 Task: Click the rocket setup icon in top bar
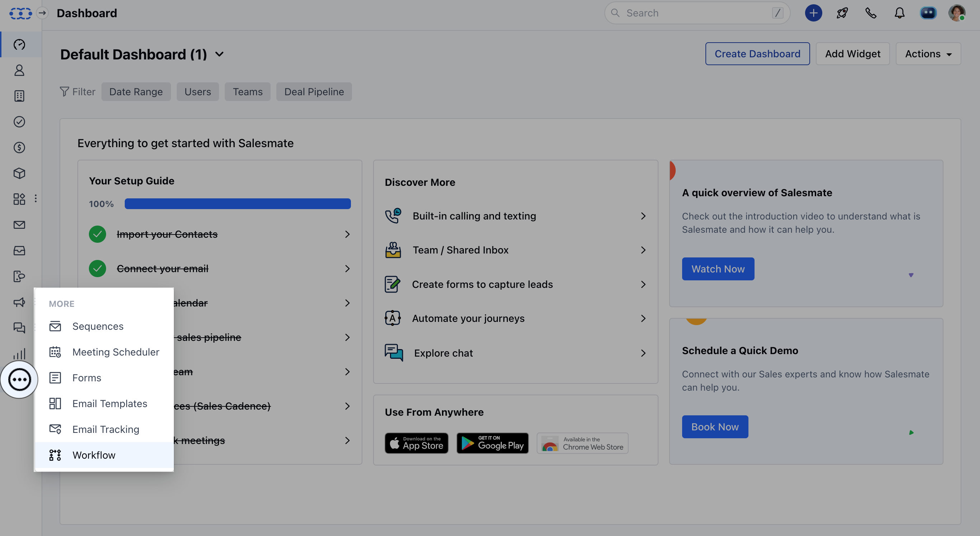click(x=842, y=13)
